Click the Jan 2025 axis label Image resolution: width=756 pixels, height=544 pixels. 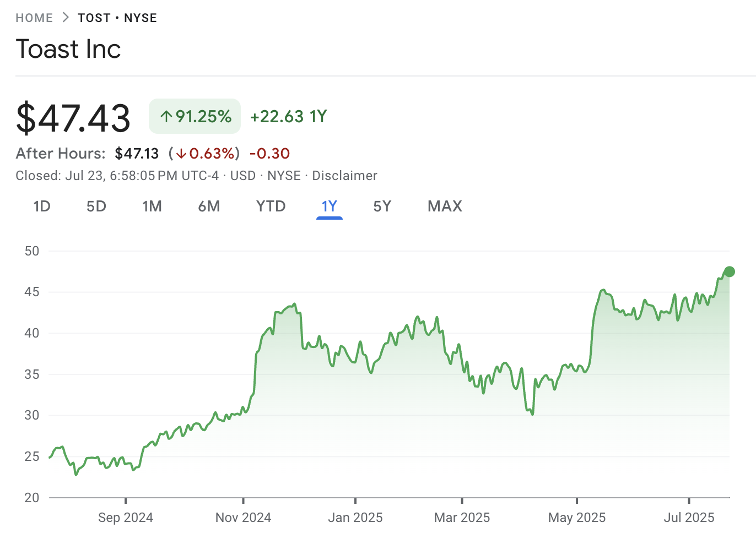(x=355, y=518)
